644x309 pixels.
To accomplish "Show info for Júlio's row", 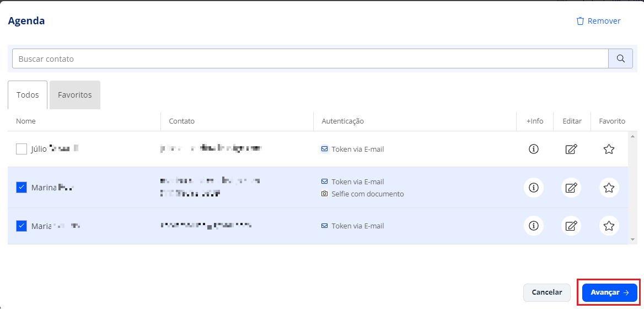I will click(x=534, y=149).
